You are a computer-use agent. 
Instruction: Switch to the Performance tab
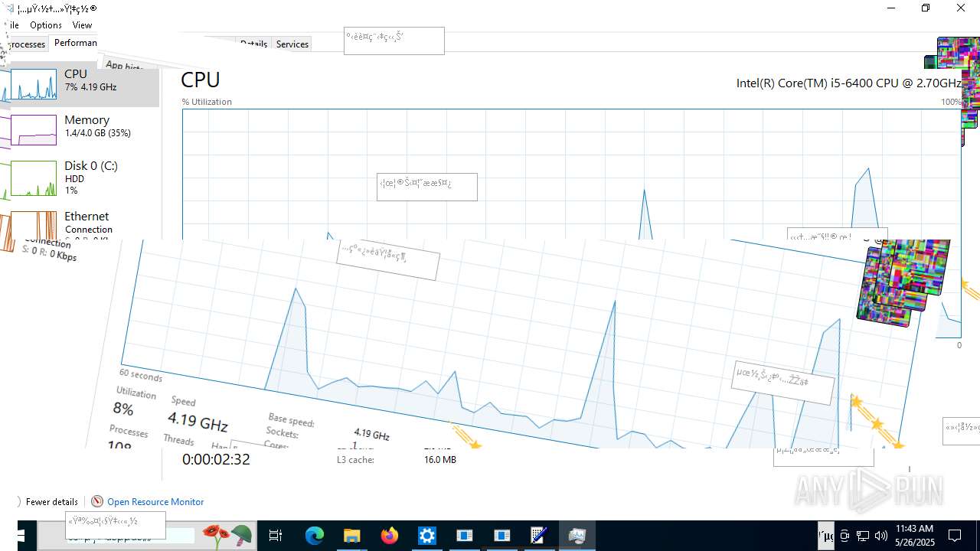pos(75,43)
